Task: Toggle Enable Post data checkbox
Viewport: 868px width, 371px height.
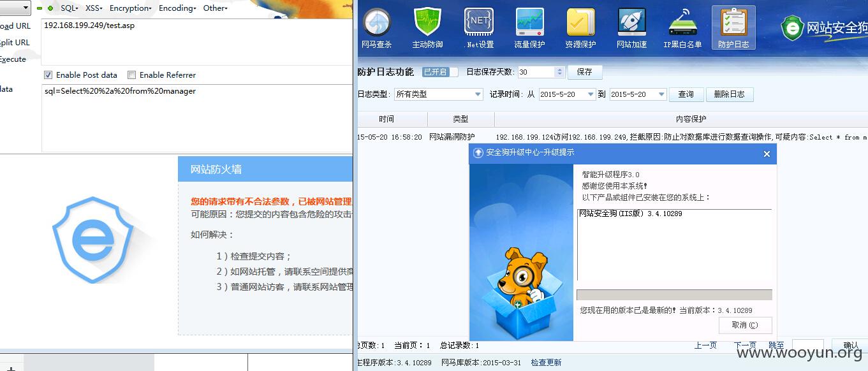Action: click(48, 75)
